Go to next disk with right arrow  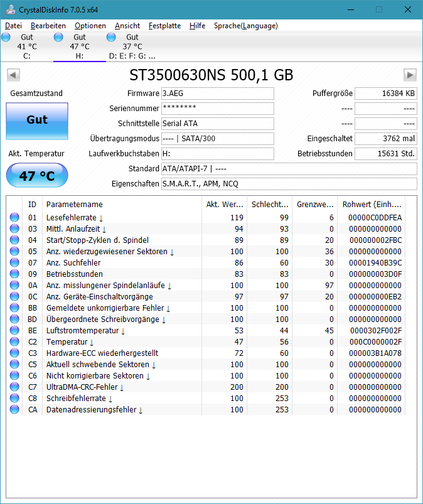point(410,75)
